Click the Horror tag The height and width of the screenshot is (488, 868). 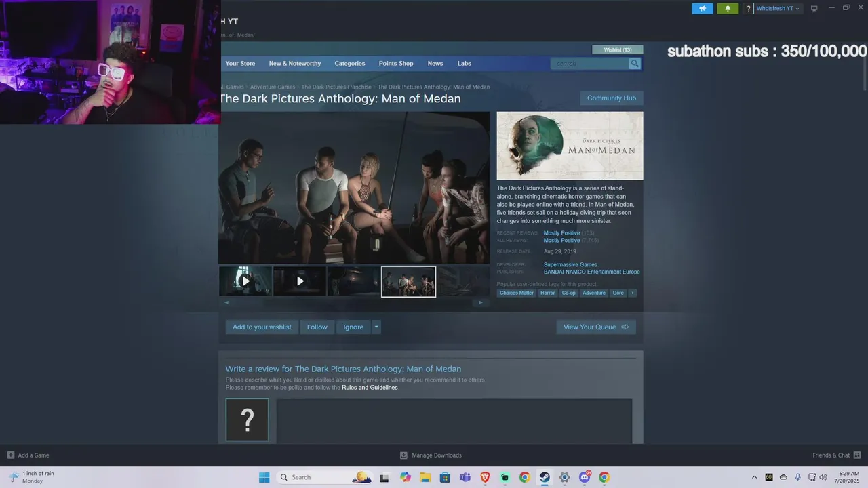click(547, 293)
